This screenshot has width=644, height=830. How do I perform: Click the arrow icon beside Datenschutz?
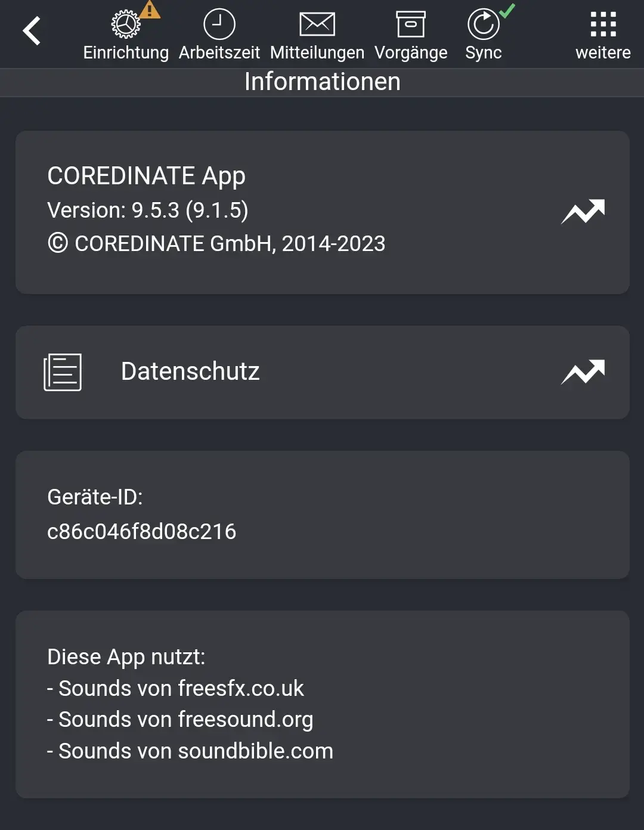pos(583,371)
